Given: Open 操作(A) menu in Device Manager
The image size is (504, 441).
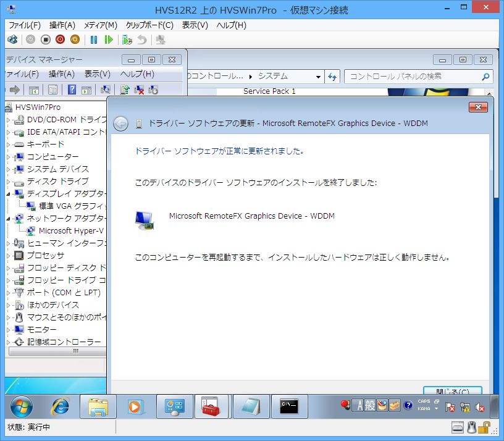Looking at the screenshot, I should (61, 74).
